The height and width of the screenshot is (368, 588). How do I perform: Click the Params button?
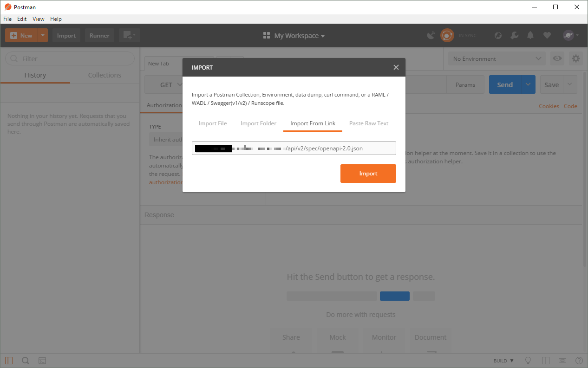(x=465, y=85)
